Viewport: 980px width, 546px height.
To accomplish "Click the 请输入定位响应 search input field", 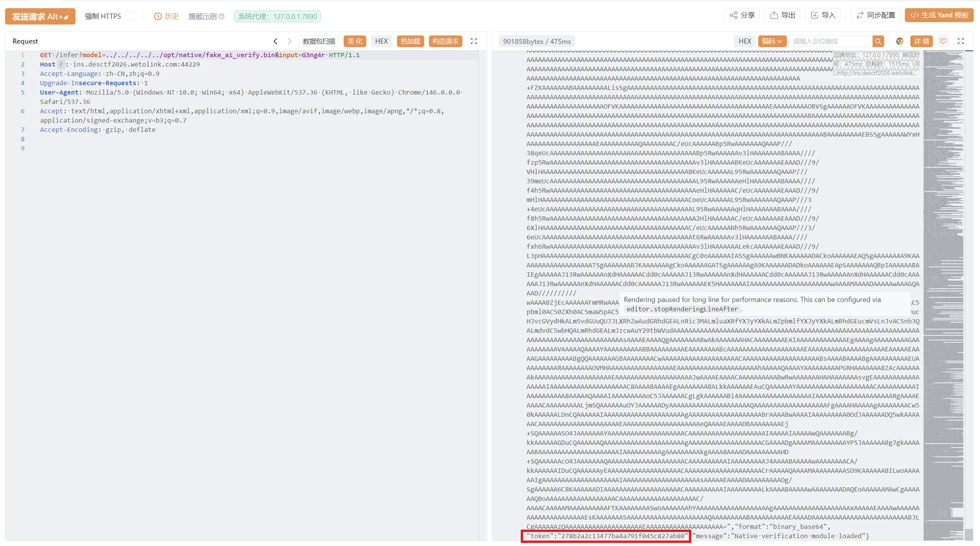I will [x=831, y=41].
